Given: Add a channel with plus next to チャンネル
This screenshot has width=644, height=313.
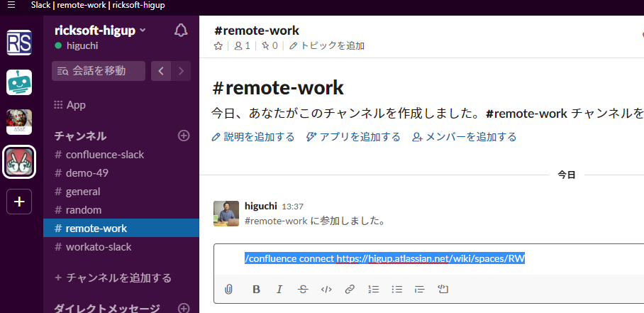Looking at the screenshot, I should point(184,136).
